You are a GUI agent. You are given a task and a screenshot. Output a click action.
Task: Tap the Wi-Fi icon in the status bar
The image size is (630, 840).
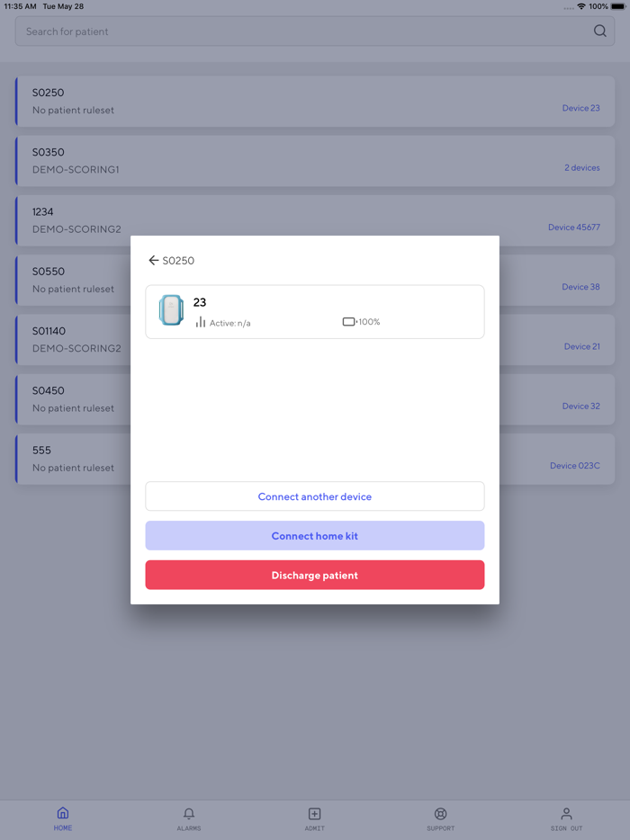tap(581, 6)
